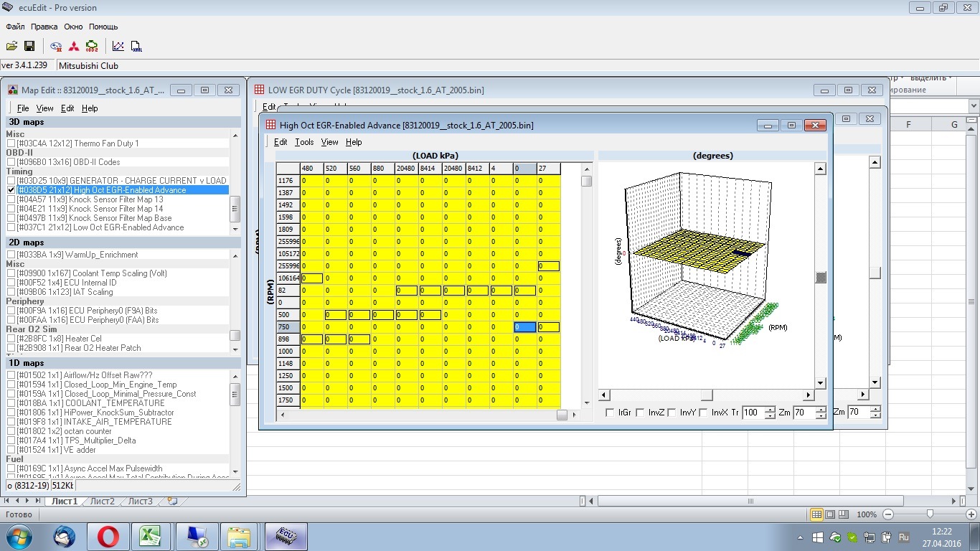Click the red Mitsubishi logo toolbar icon
The height and width of the screenshot is (551, 980).
[74, 47]
